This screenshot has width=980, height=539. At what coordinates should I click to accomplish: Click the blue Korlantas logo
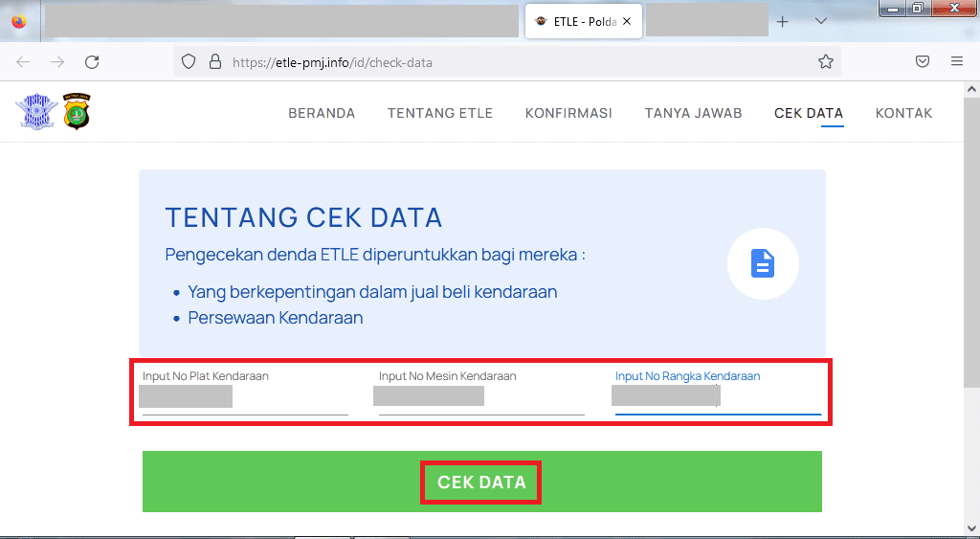coord(37,111)
